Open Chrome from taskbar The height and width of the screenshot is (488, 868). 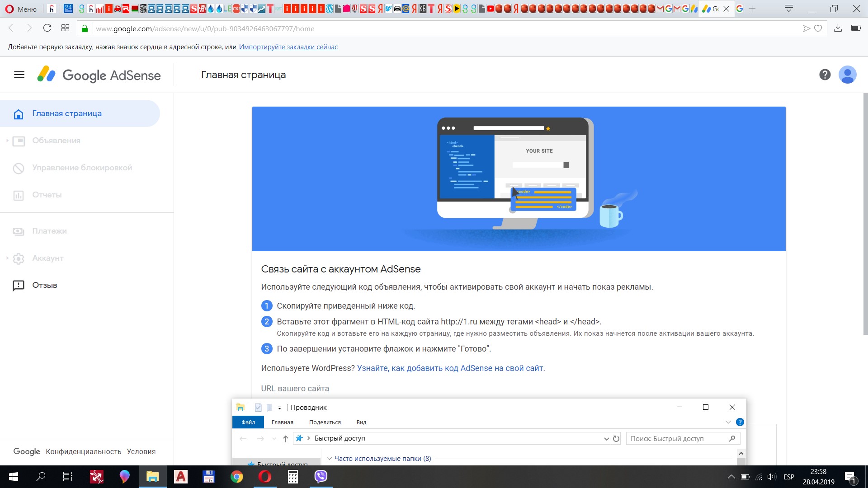coord(237,477)
